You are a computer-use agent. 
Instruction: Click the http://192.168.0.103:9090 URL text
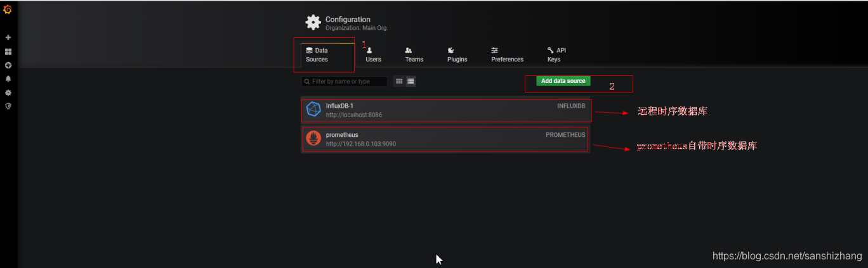361,144
